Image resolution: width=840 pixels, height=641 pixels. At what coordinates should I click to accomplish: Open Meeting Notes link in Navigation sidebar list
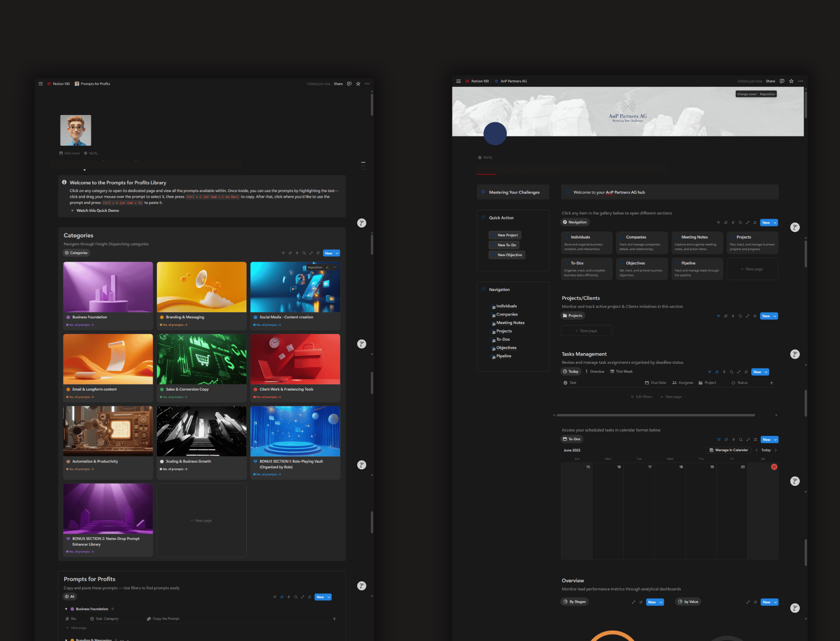510,323
